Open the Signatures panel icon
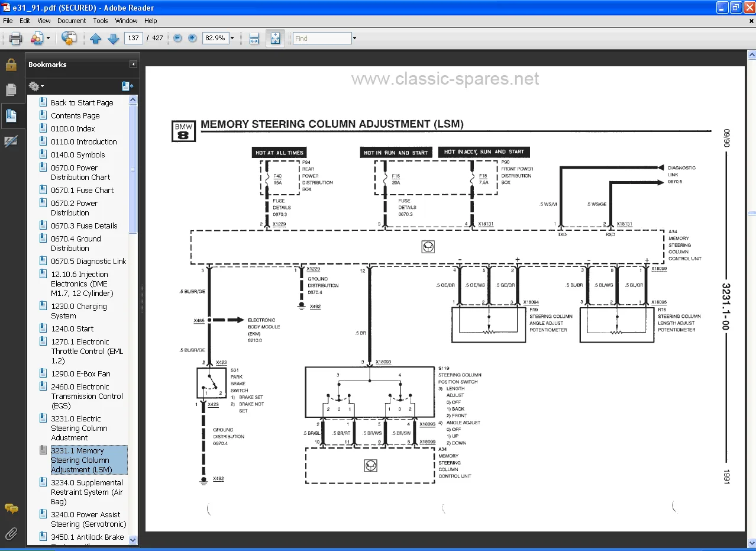 point(11,141)
